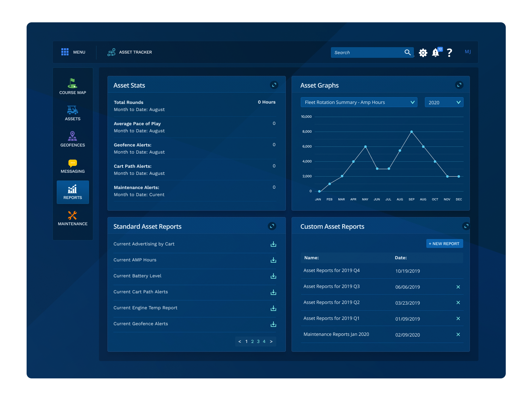Download Current AMP Hours report
Viewport: 532px width, 405px height.
click(273, 260)
